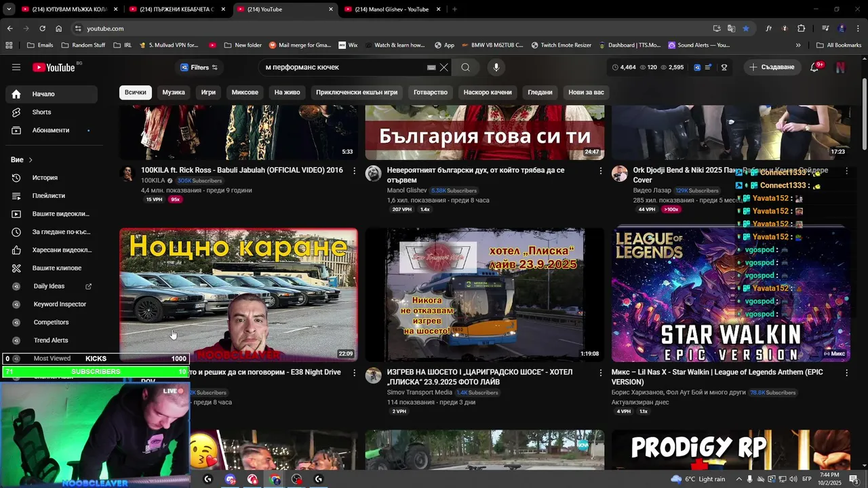Screen dimensions: 868x488
Task: Clear the search query with the X icon
Action: (x=444, y=67)
